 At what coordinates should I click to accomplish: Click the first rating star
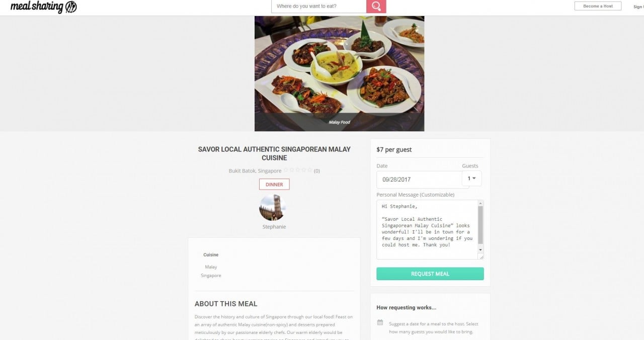286,171
